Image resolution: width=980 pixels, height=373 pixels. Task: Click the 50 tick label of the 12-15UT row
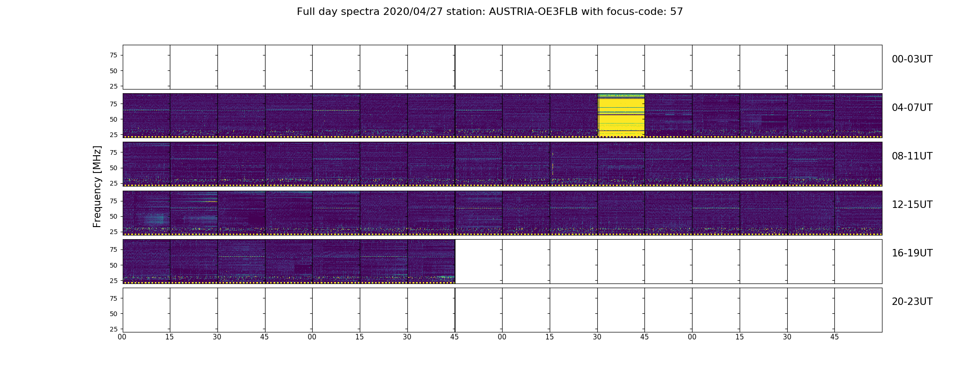point(113,216)
